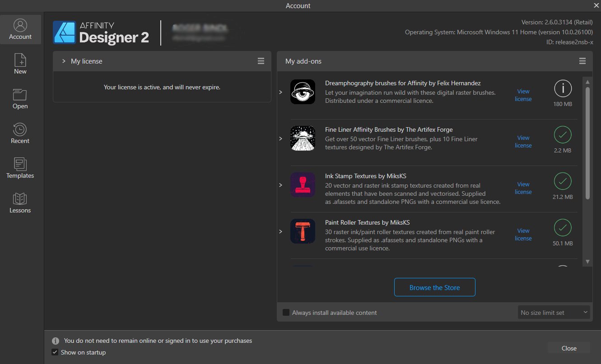The image size is (601, 364).
Task: Uncheck Show on startup checkbox
Action: (x=55, y=352)
